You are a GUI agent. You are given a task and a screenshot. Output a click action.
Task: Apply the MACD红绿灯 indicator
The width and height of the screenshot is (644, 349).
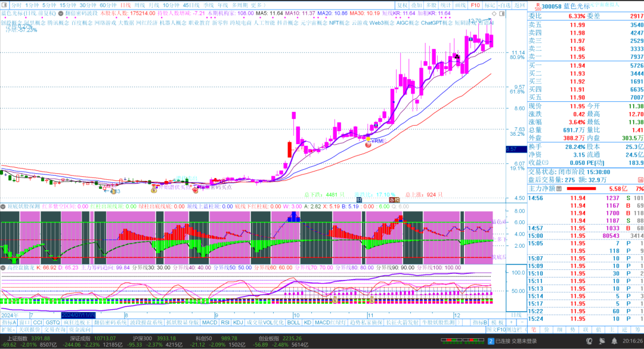click(330, 323)
